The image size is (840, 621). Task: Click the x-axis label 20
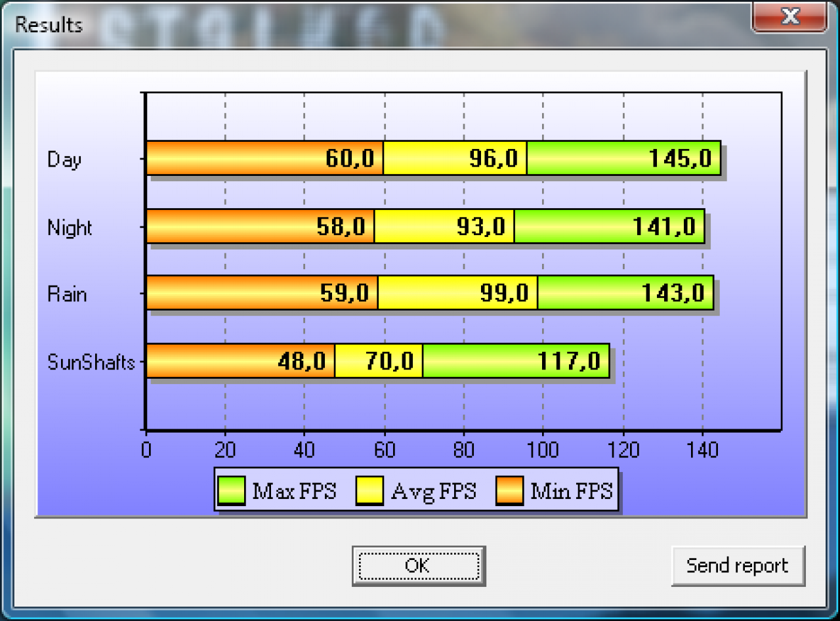225,450
